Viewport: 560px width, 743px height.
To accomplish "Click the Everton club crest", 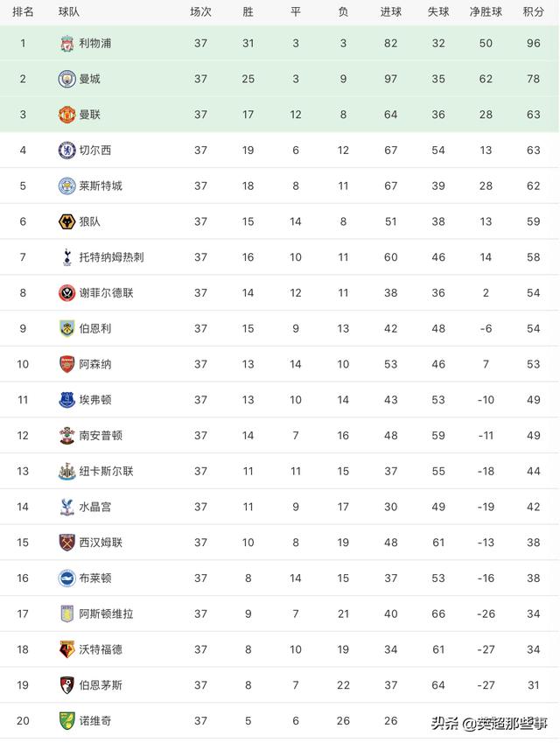I will (x=66, y=400).
